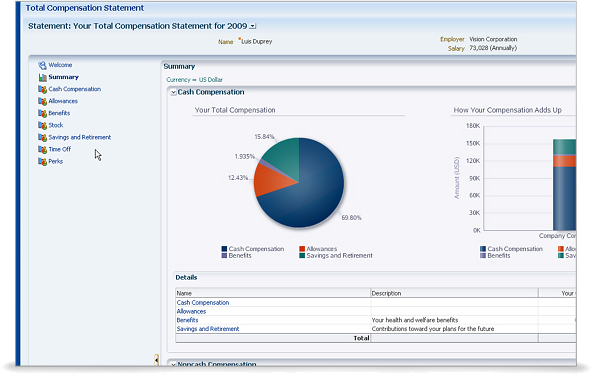Click Benefits link in Details table
Screen dimensions: 593x375
tap(187, 320)
